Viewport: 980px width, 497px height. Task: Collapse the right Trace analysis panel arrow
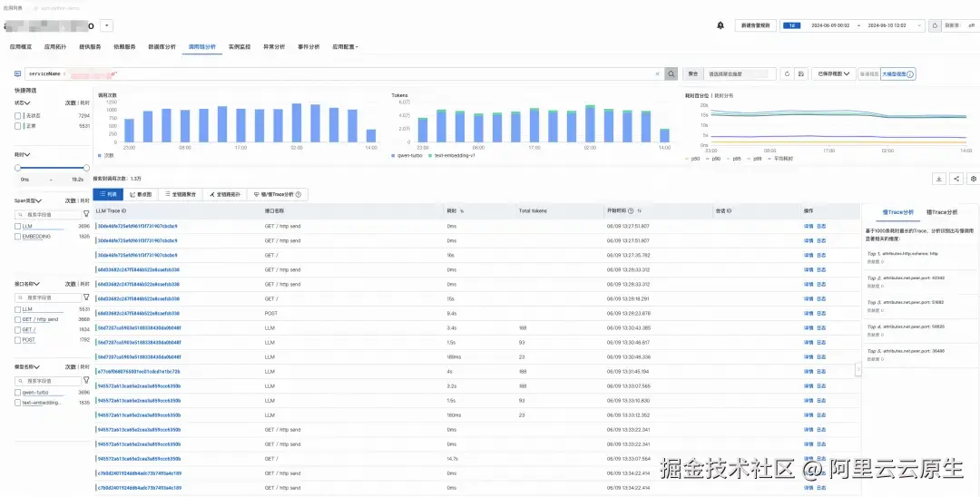pyautogui.click(x=858, y=369)
